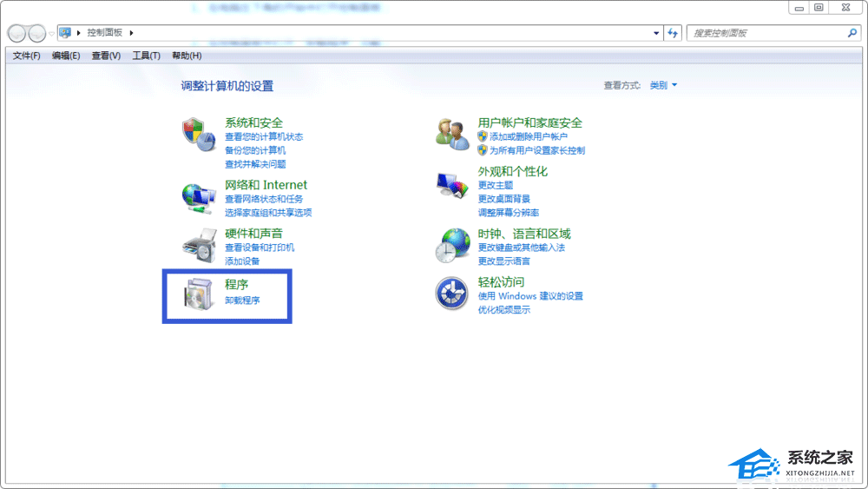Screen dimensions: 868x489
Task: Click the search magnifier icon
Action: 852,33
